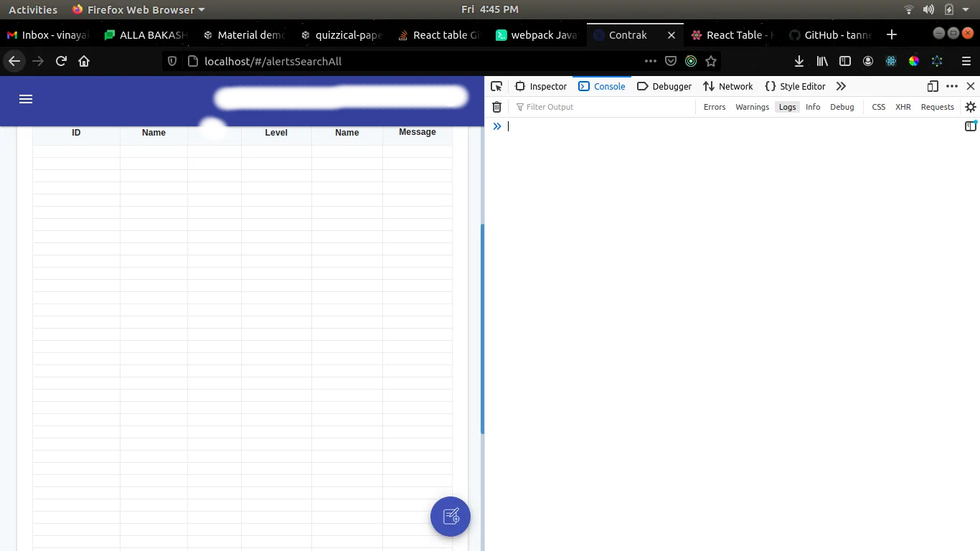Switch to the Material demo tab
This screenshot has height=551, width=980.
point(244,34)
